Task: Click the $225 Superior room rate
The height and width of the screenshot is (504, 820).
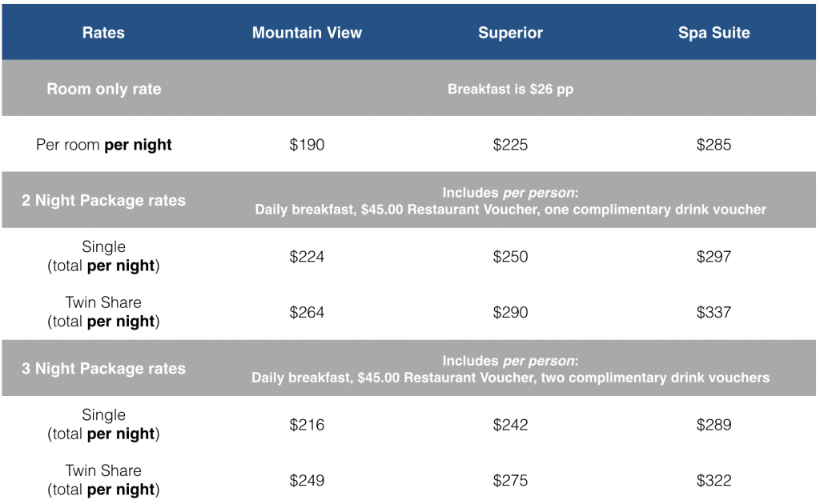Action: pos(510,145)
